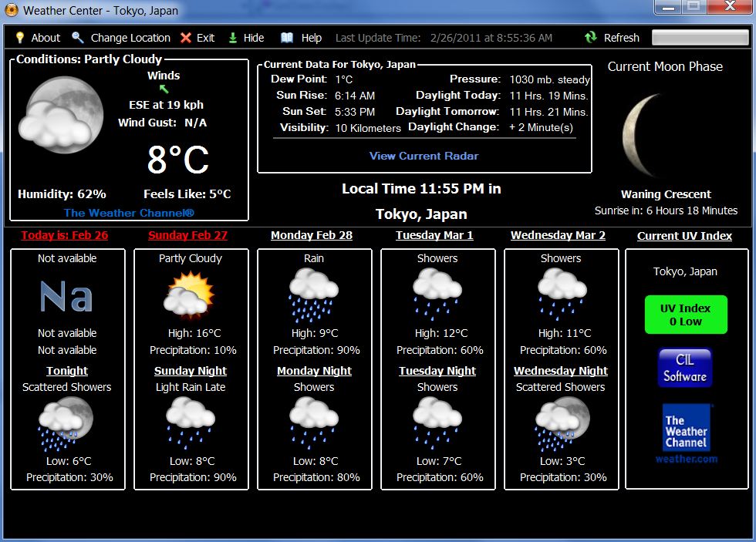Viewport: 756px width, 542px height.
Task: Click the green Refresh arrows icon
Action: 591,38
